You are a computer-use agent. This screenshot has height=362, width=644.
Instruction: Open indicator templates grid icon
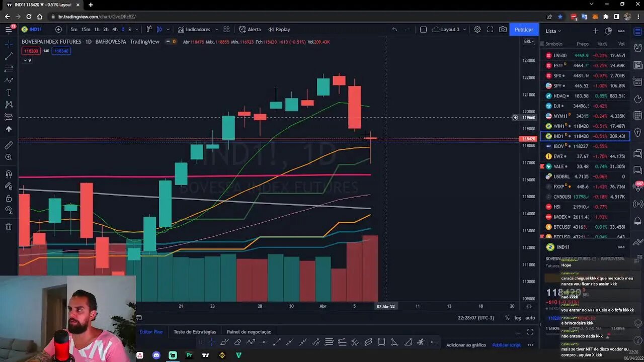pos(226,29)
